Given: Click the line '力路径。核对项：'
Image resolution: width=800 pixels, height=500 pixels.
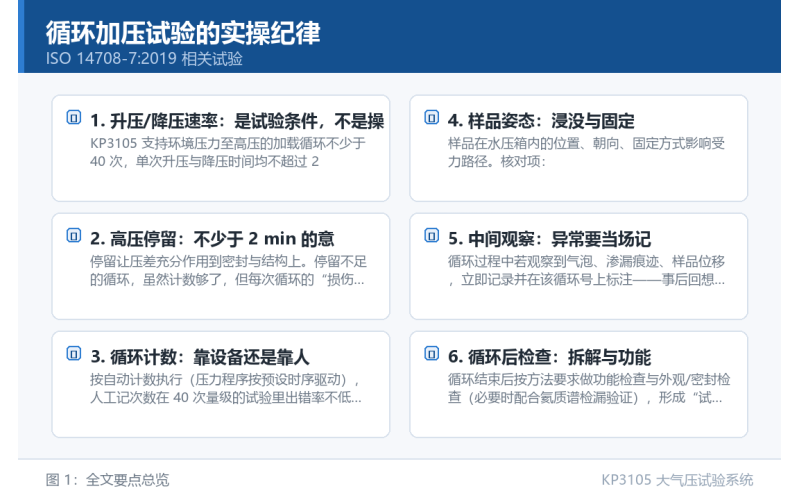Looking at the screenshot, I should point(497,162).
